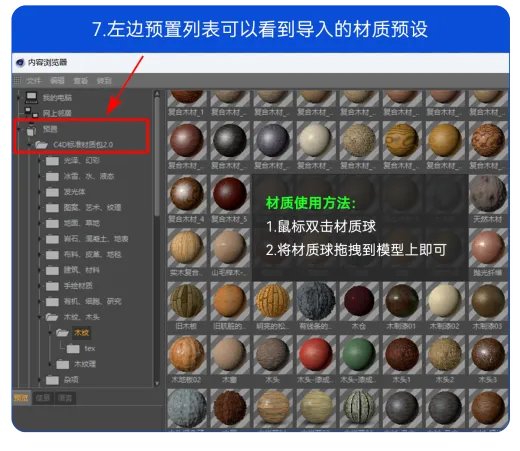Screen dimensions: 520x451
Task: Expand the 杂项 folder
Action: coord(39,380)
